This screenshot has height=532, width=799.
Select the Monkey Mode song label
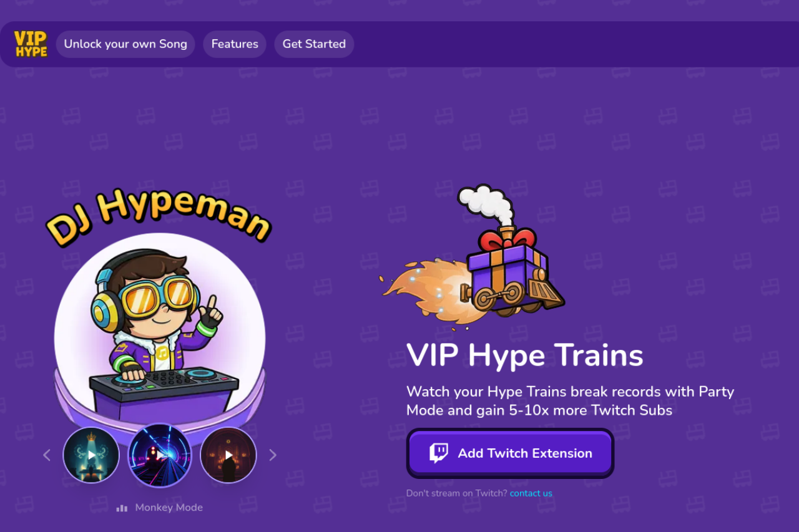click(169, 508)
